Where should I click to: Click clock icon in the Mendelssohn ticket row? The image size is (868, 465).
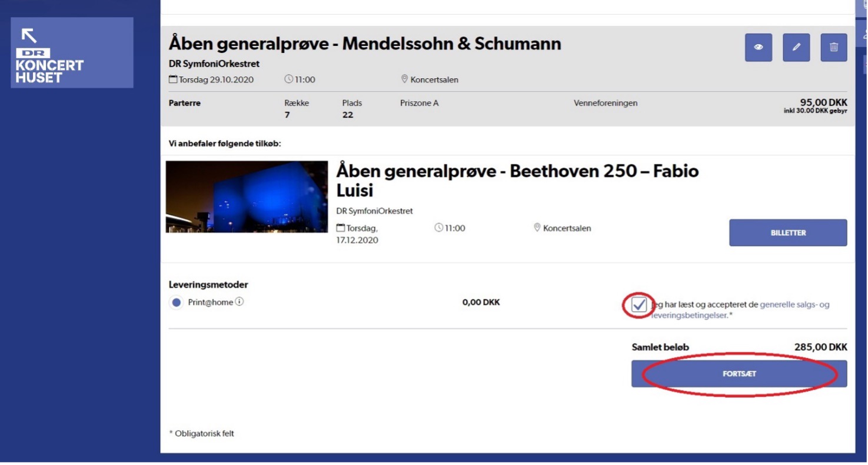[288, 80]
